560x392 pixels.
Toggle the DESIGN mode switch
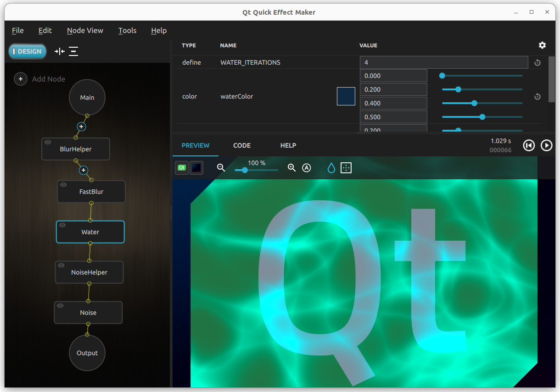pyautogui.click(x=28, y=51)
